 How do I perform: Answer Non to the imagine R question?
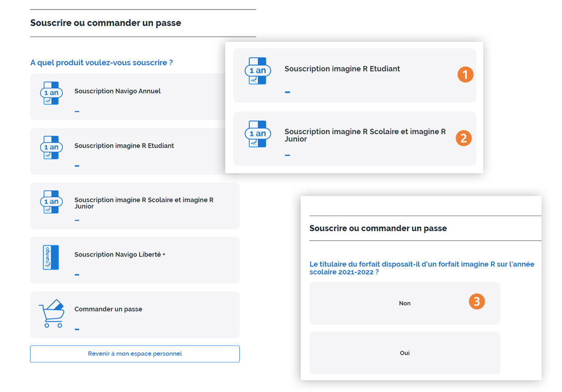(405, 303)
